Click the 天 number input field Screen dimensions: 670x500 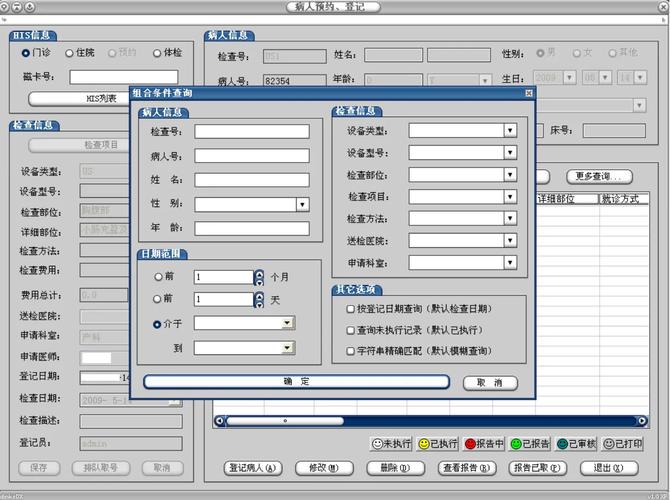point(223,299)
